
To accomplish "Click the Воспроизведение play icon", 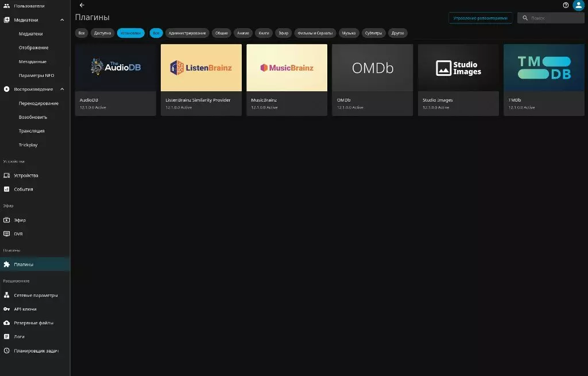I will (x=6, y=89).
